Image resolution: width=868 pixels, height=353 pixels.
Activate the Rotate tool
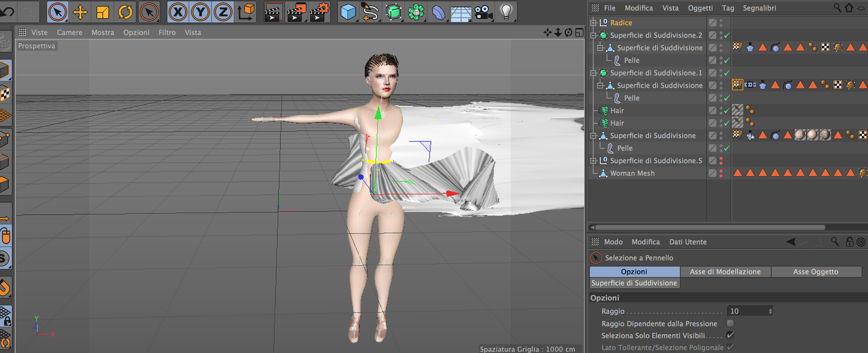125,12
